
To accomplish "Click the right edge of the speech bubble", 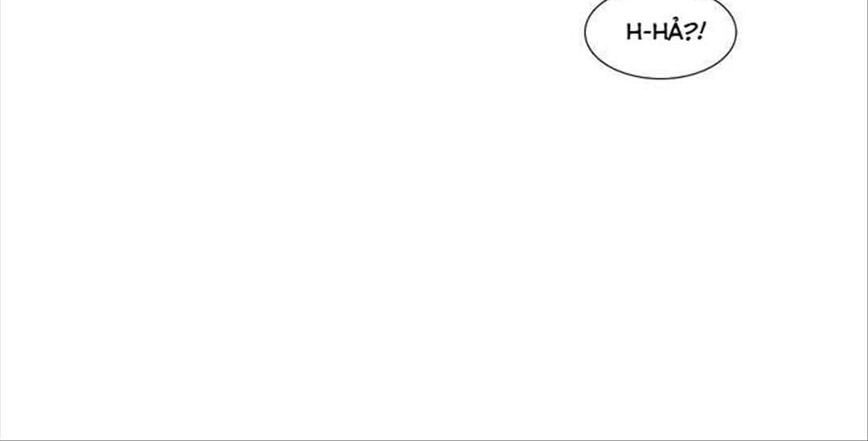I will tap(736, 32).
